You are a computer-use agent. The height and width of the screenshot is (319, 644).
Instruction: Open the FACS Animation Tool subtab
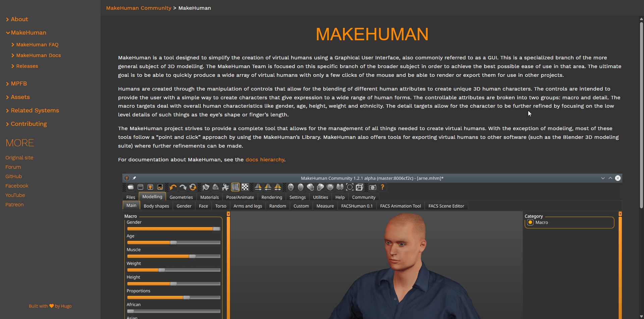coord(400,206)
